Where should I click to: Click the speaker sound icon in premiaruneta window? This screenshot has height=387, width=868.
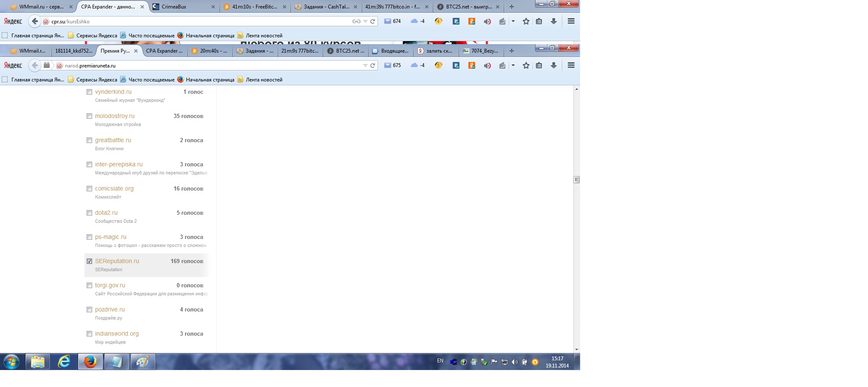pyautogui.click(x=487, y=66)
